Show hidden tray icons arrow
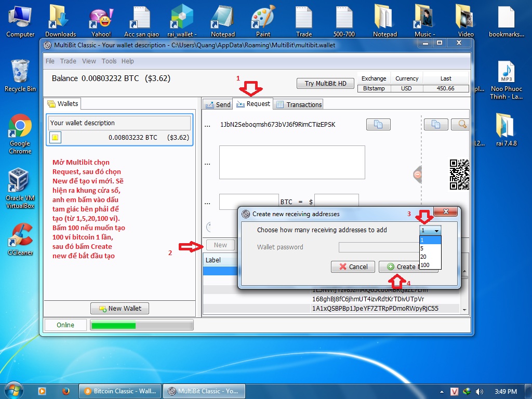Image resolution: width=532 pixels, height=399 pixels. click(442, 392)
